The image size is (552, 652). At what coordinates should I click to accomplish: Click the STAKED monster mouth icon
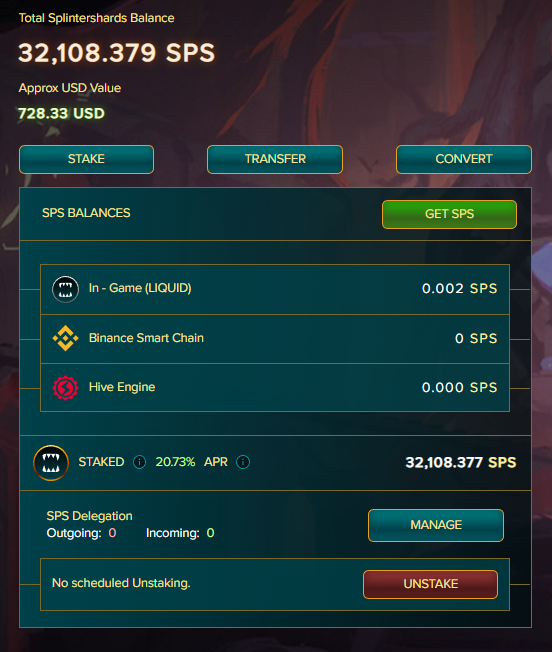[x=51, y=462]
